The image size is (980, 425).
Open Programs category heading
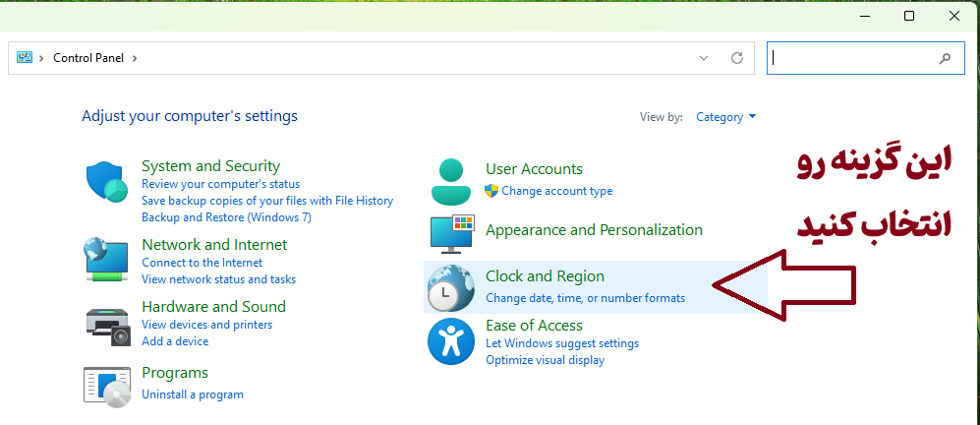[x=175, y=373]
